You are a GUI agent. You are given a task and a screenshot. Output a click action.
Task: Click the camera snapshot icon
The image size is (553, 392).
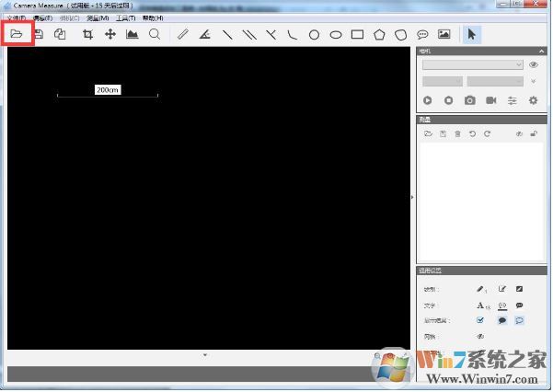(x=470, y=100)
